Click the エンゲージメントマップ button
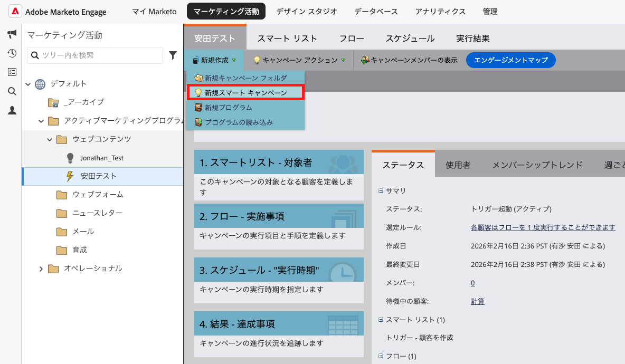Image resolution: width=625 pixels, height=364 pixels. point(510,60)
